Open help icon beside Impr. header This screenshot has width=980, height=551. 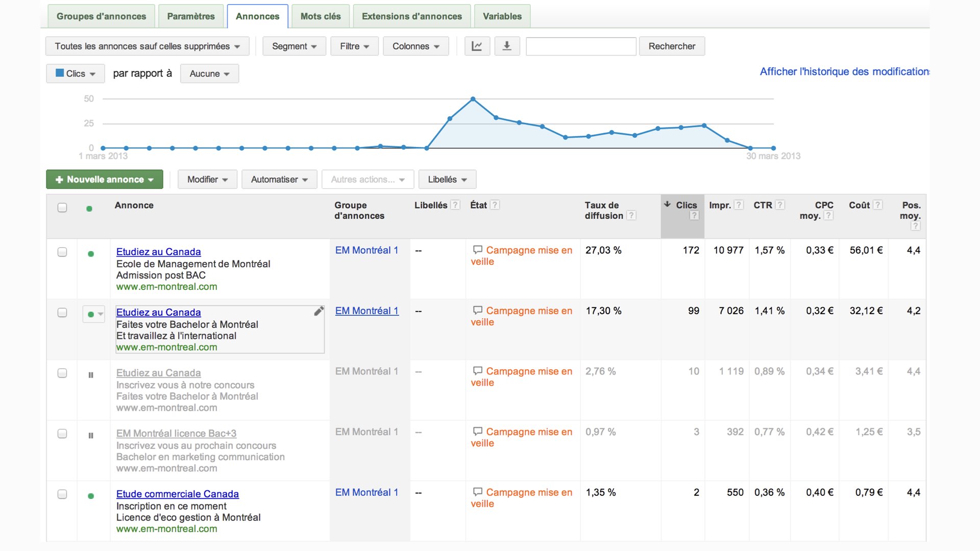click(739, 205)
